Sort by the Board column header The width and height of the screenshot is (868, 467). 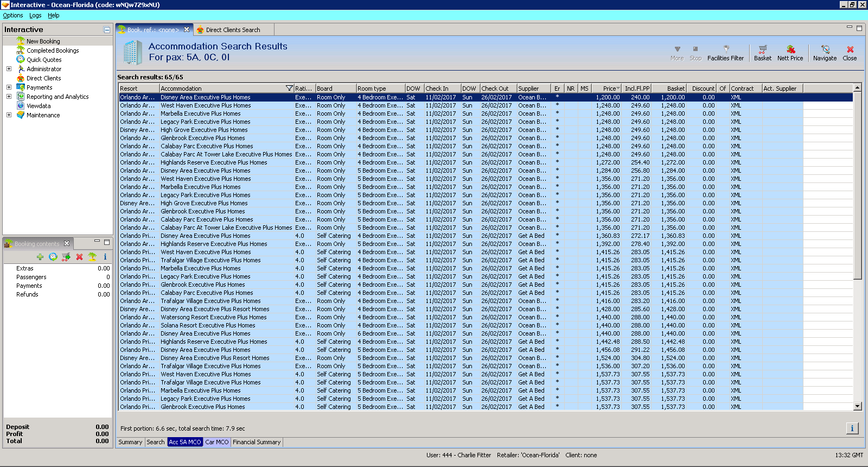[336, 89]
